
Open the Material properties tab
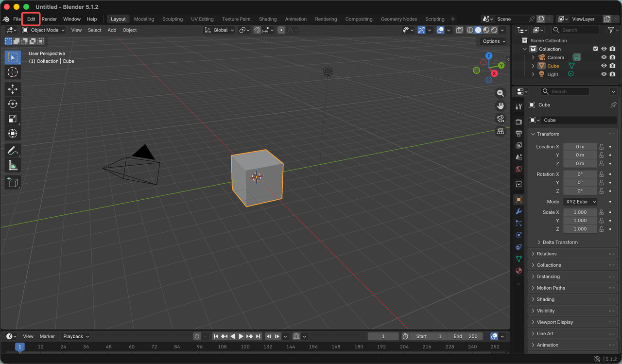pyautogui.click(x=518, y=271)
